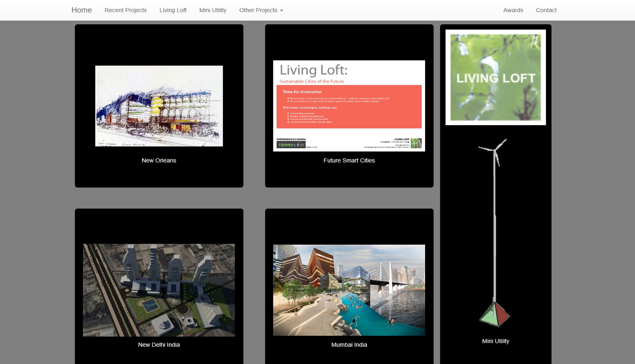Image resolution: width=635 pixels, height=364 pixels.
Task: Click the Future Smart Cities caption label
Action: (x=349, y=160)
